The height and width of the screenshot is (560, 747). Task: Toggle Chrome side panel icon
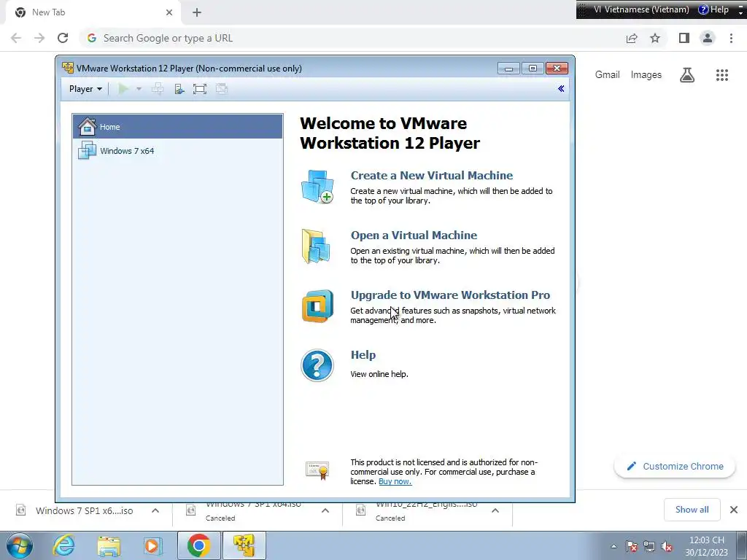point(684,38)
